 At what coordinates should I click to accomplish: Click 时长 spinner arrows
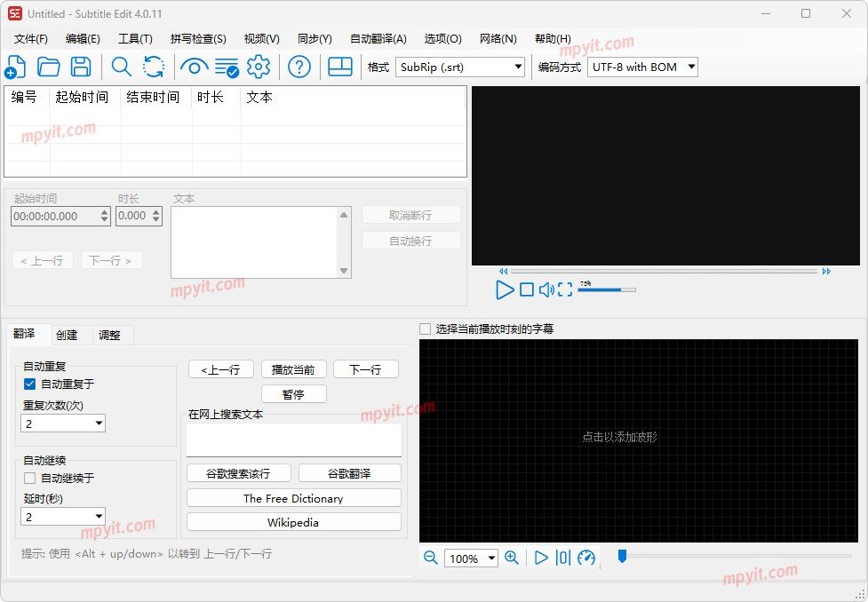click(156, 216)
